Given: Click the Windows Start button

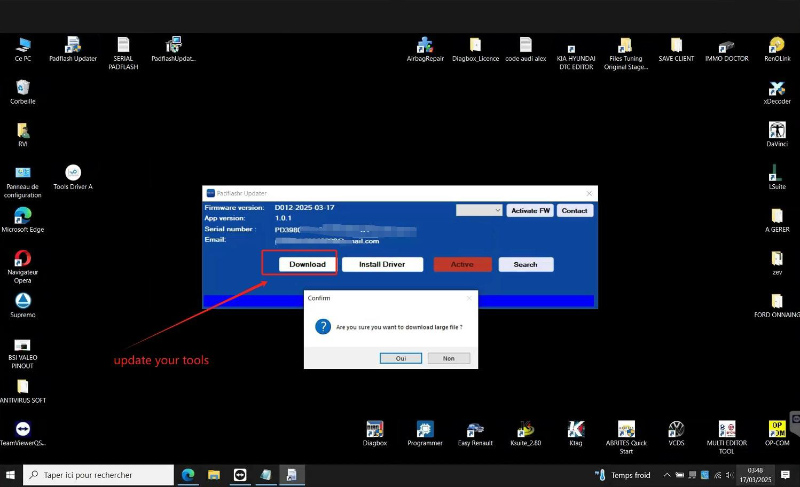Looking at the screenshot, I should 12,475.
